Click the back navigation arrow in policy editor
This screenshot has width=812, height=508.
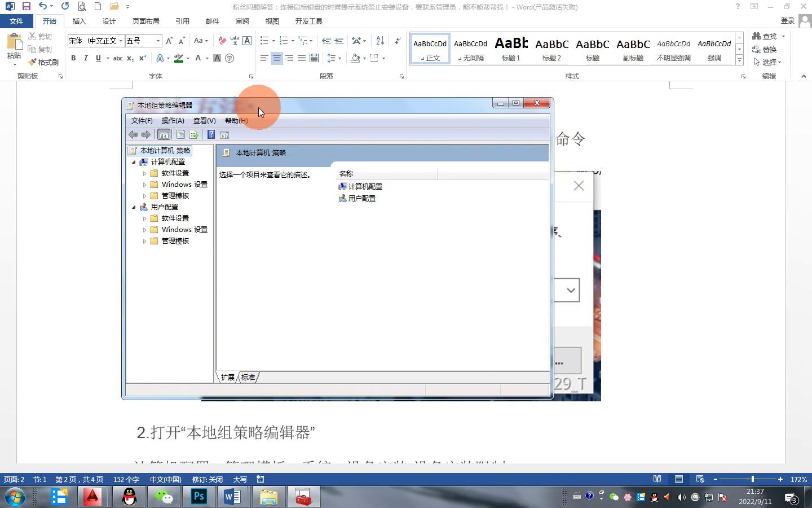point(134,134)
